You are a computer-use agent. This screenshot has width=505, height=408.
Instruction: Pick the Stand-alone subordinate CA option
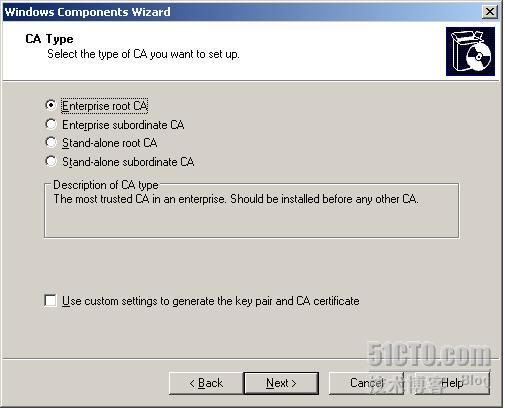[x=51, y=161]
